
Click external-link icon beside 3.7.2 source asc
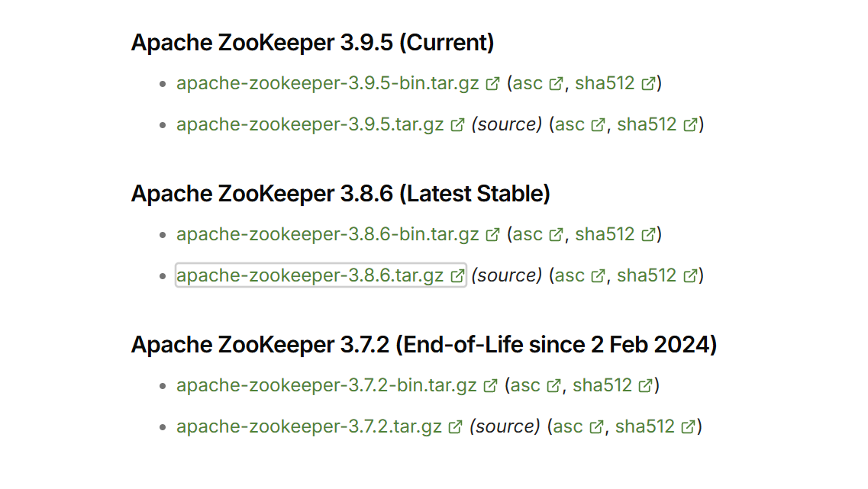pos(596,427)
